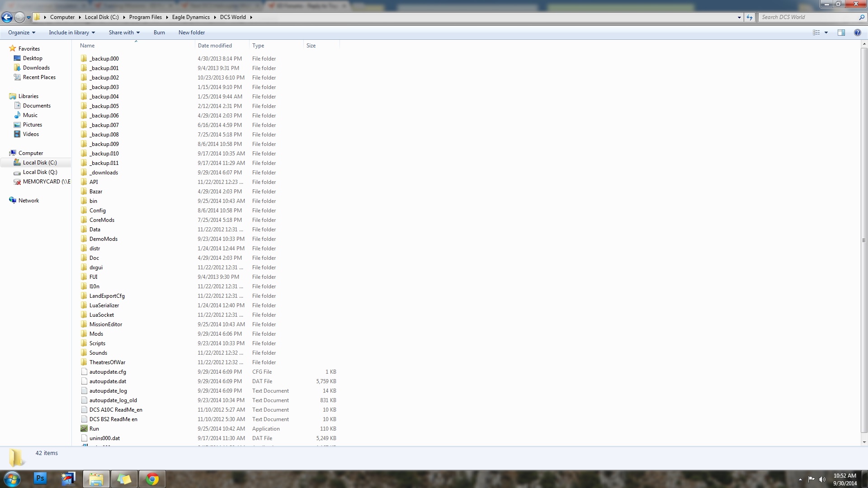Open Pictures library
868x488 pixels.
32,125
